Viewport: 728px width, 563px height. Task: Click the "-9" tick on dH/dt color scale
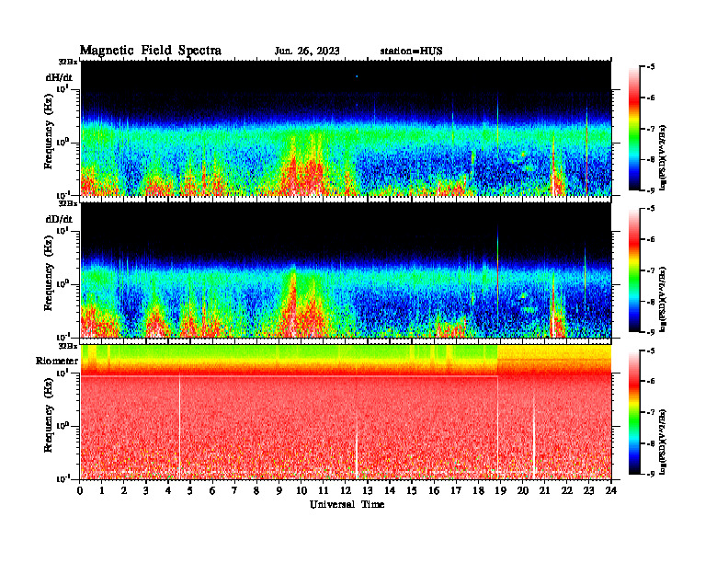(x=651, y=190)
